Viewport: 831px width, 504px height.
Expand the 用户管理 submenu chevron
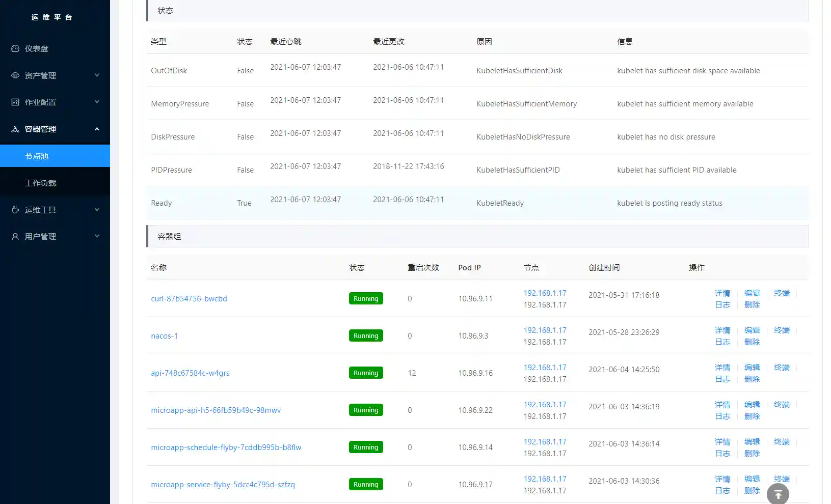pyautogui.click(x=97, y=236)
